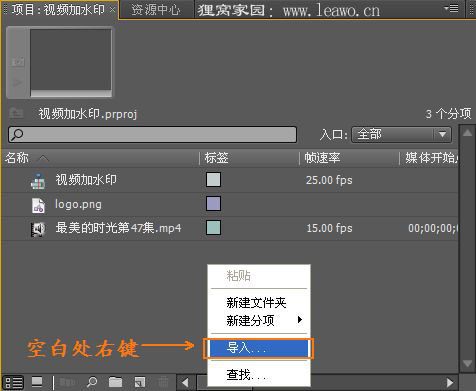Image resolution: width=476 pixels, height=391 pixels.
Task: Click the horizontal scrollbar left arrow
Action: [185, 382]
